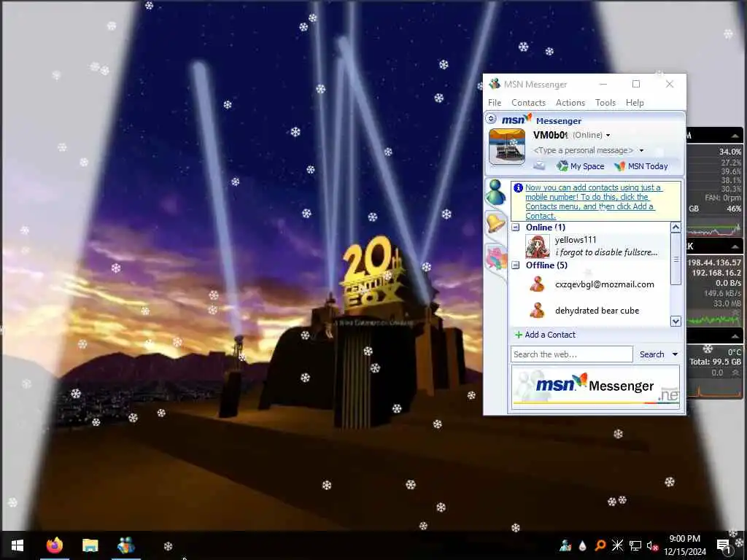
Task: Click yellows111's status message text
Action: (x=606, y=252)
